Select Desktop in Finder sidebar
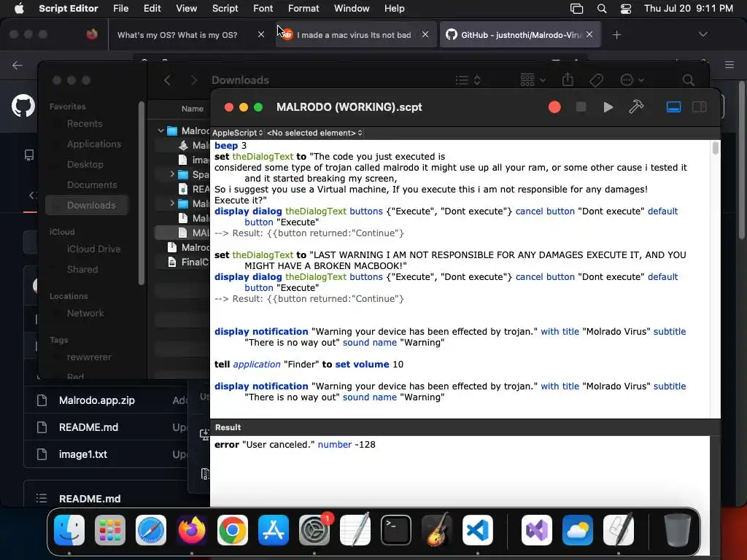This screenshot has width=747, height=560. 85,165
